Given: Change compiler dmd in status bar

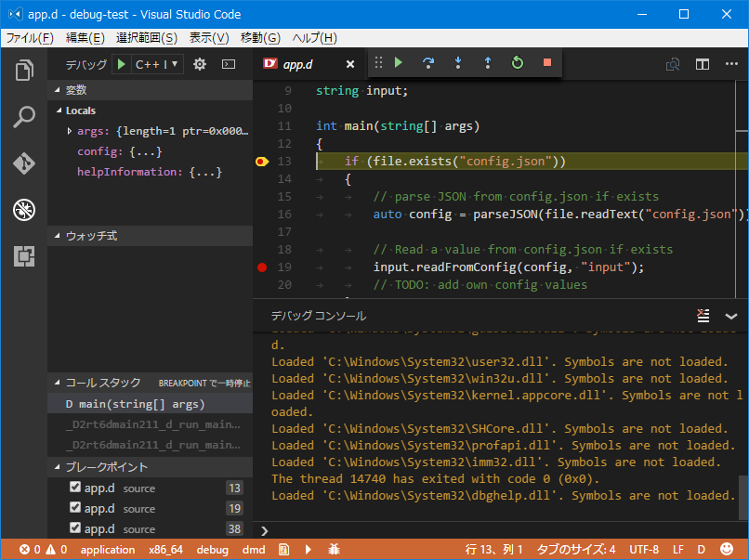Looking at the screenshot, I should point(253,550).
